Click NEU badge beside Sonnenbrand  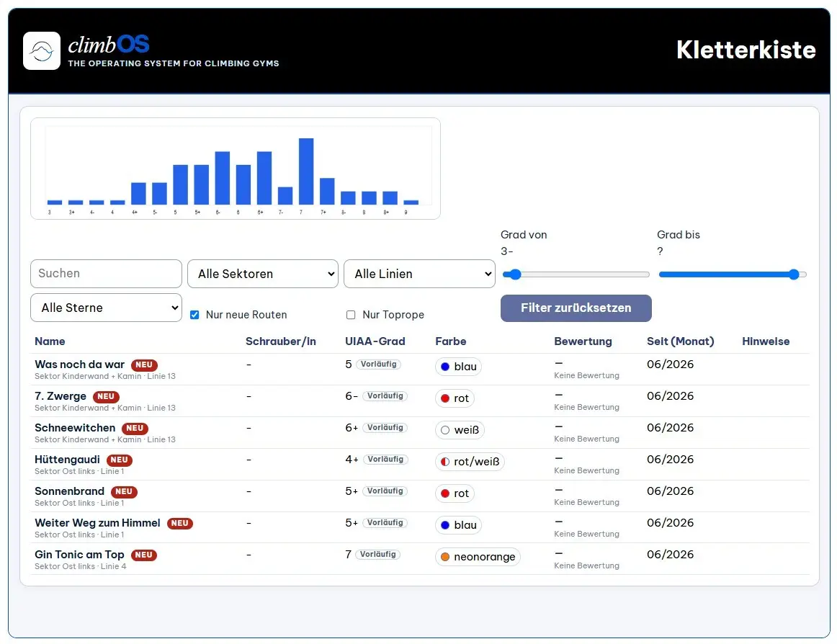(124, 491)
